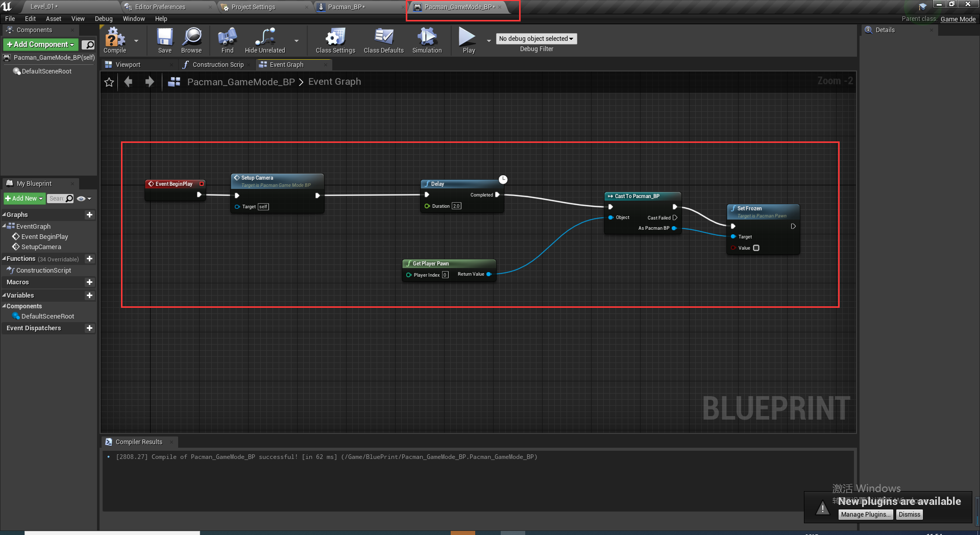Toggle variable visibility eye in My Blueprint

point(81,199)
